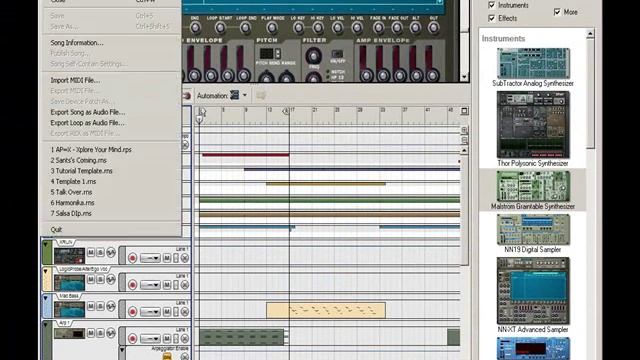
Task: Collapse the Bass track
Action: [x=46, y=298]
